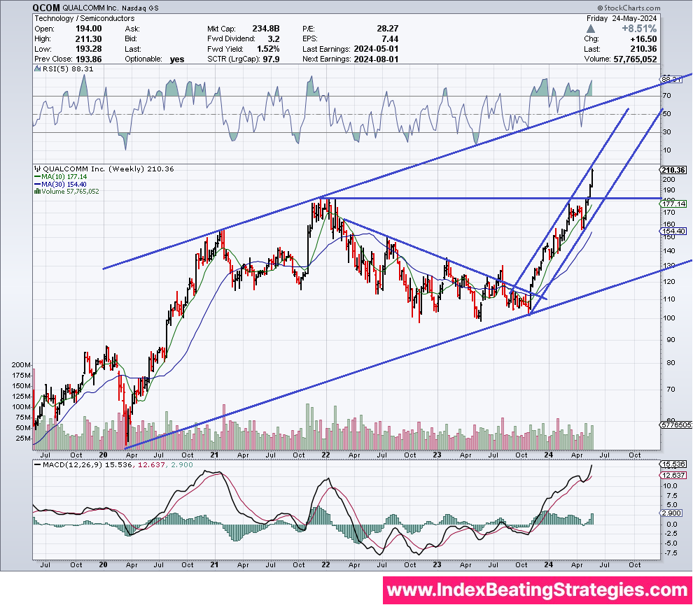This screenshot has width=700, height=612.
Task: Click the 200M volume axis label
Action: point(21,365)
